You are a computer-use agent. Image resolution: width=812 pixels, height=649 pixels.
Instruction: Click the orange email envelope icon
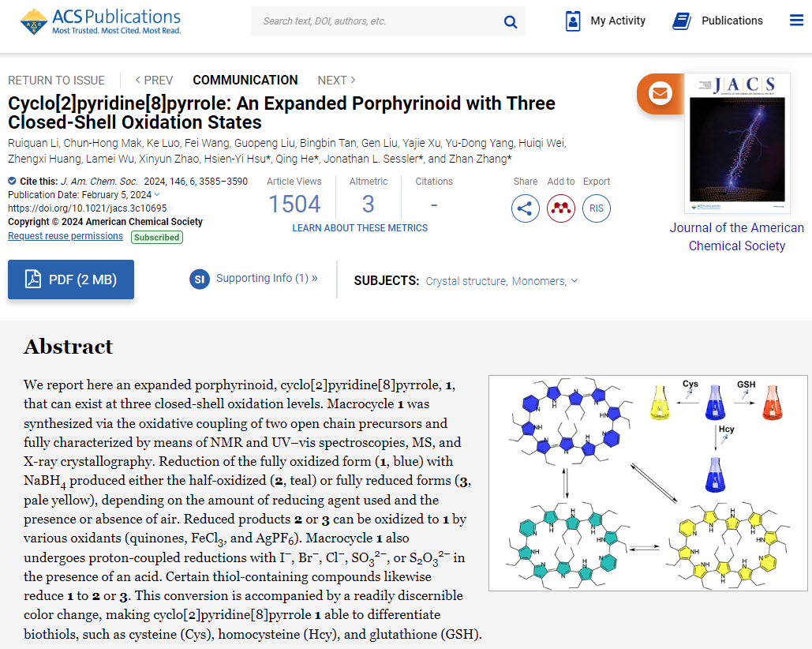660,94
